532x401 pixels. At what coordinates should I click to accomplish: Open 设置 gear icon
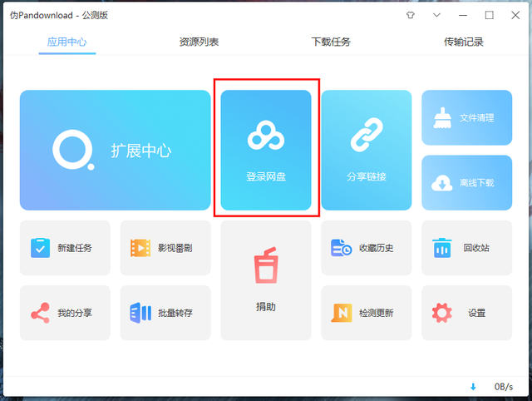click(441, 313)
